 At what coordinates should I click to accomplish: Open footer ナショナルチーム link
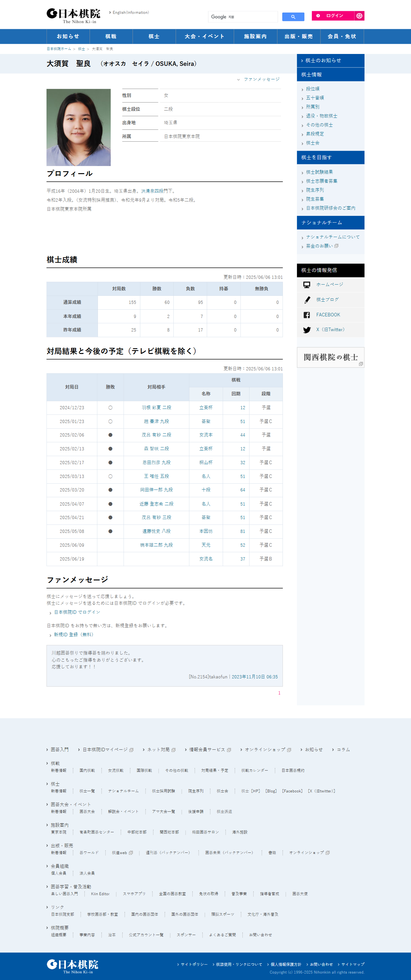coord(123,791)
